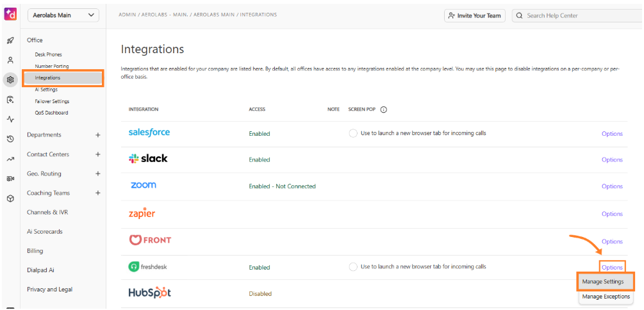Open the clipboard sparkle sidebar icon
644x310 pixels.
pos(11,99)
